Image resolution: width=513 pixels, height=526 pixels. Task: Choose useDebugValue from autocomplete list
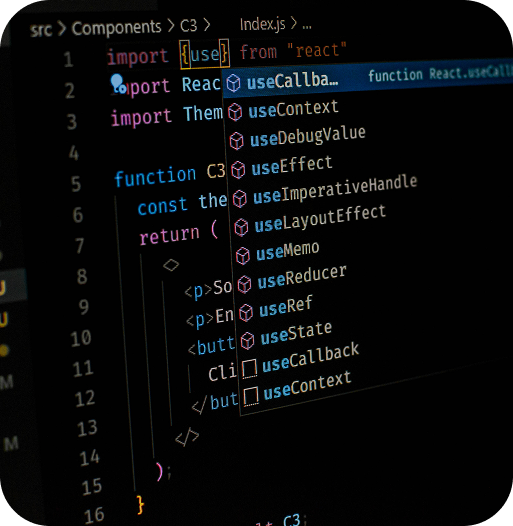pos(308,137)
